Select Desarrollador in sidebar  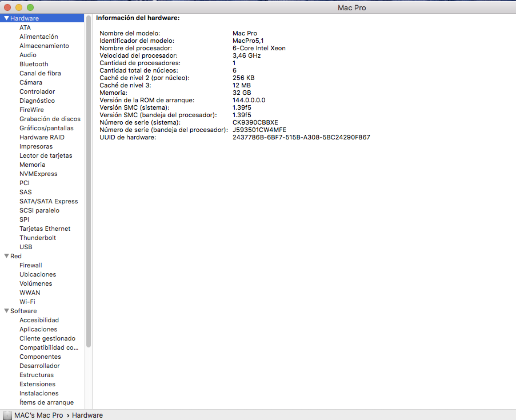click(39, 366)
